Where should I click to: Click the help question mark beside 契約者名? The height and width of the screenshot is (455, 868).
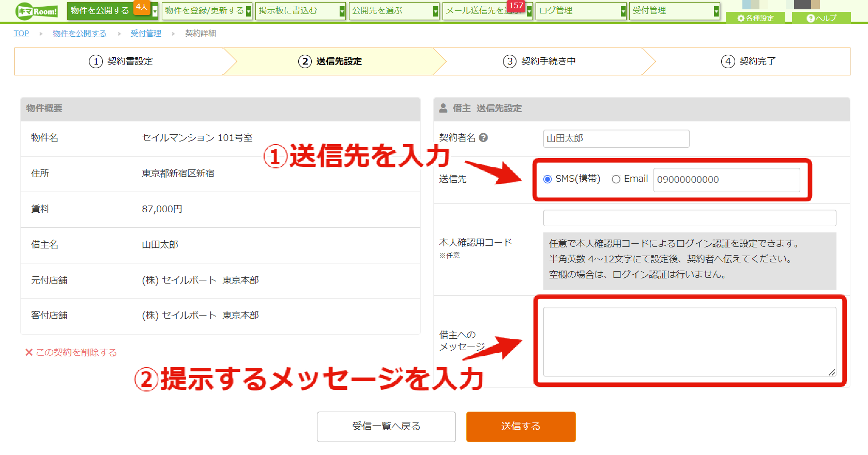[x=483, y=138]
